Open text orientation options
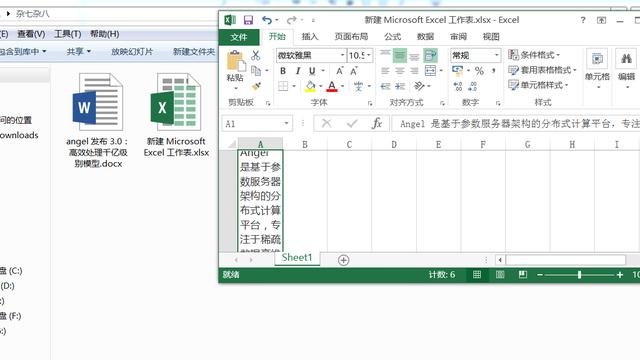The image size is (640, 360). (419, 86)
